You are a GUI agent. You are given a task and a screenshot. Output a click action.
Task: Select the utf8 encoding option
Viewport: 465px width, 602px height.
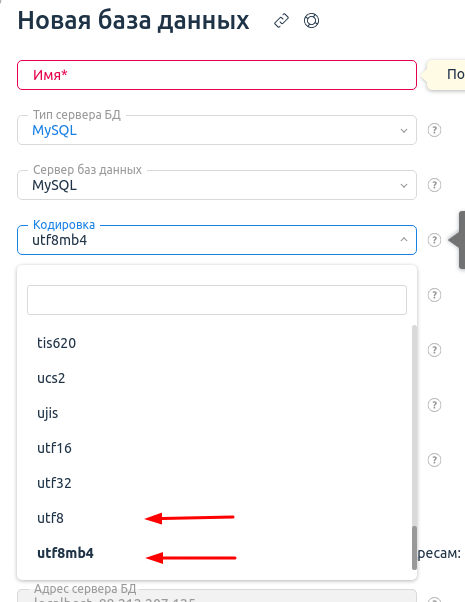click(217, 518)
